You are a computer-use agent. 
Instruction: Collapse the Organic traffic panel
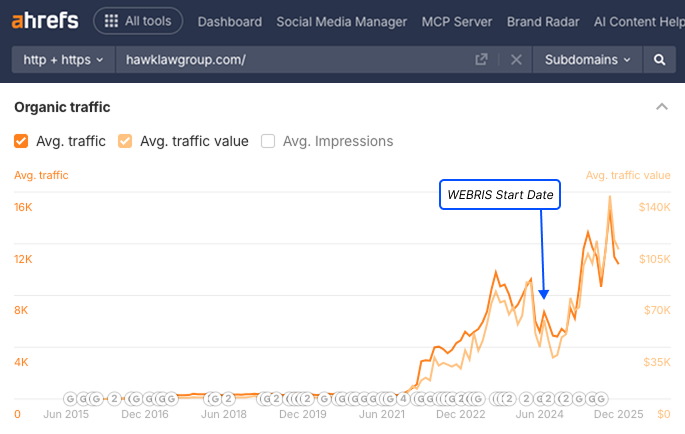(x=661, y=107)
